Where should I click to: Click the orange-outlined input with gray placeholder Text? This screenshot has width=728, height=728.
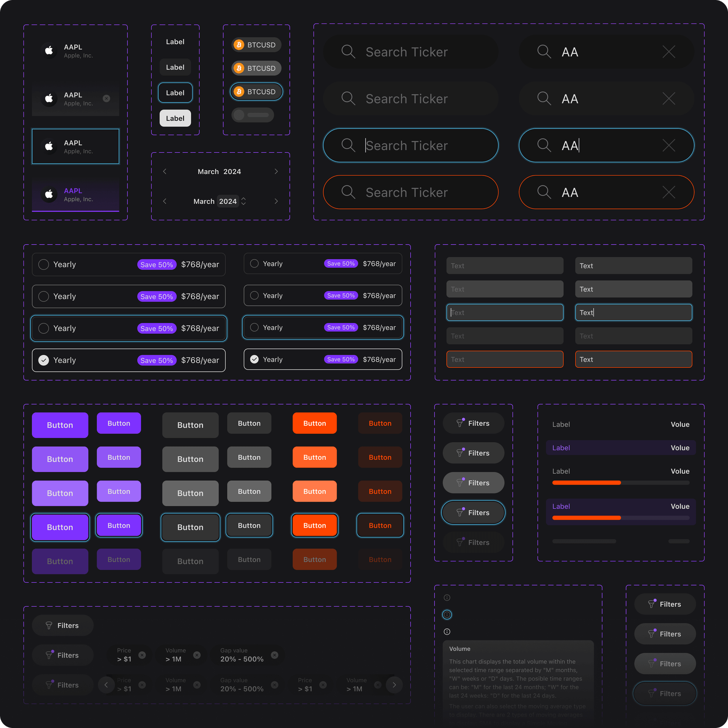tap(505, 359)
